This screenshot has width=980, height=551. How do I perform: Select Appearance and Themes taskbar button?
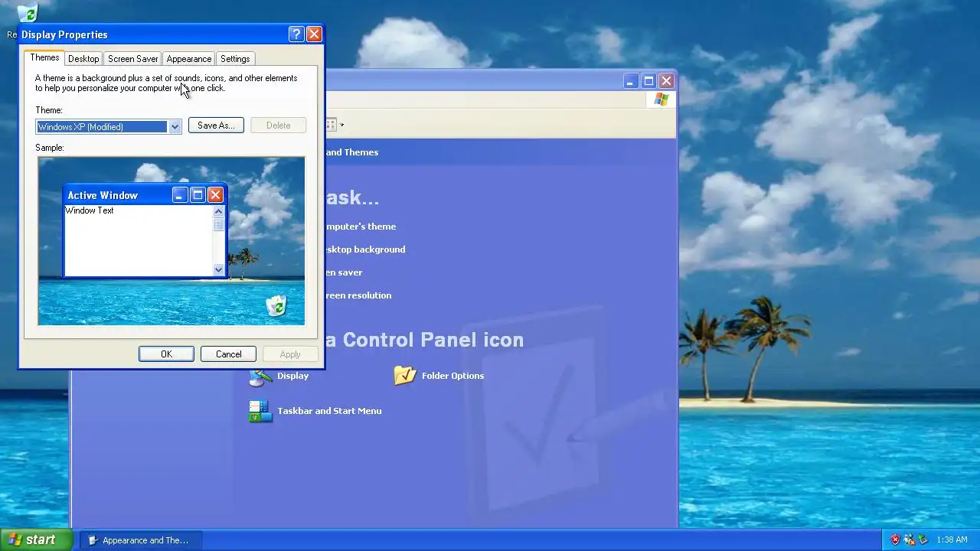[x=142, y=540]
